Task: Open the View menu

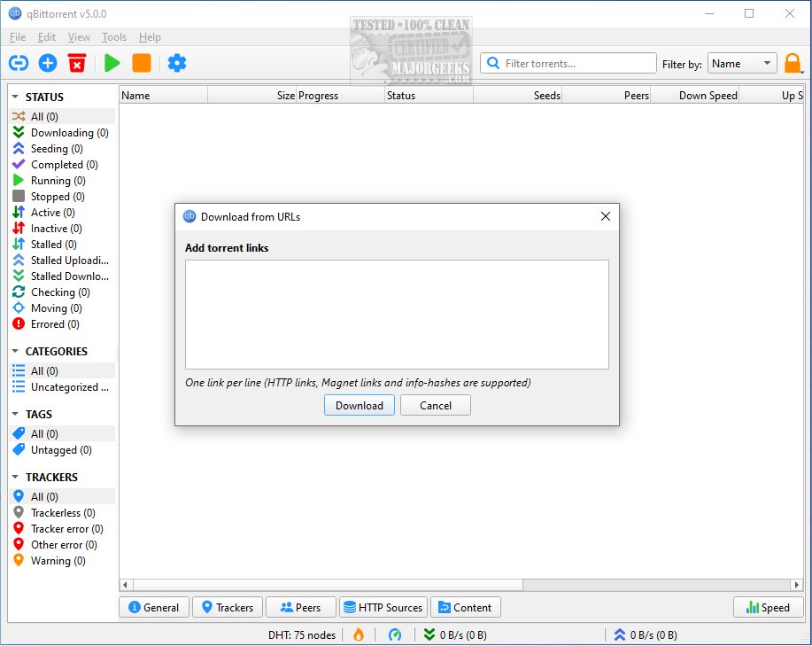Action: [x=79, y=37]
